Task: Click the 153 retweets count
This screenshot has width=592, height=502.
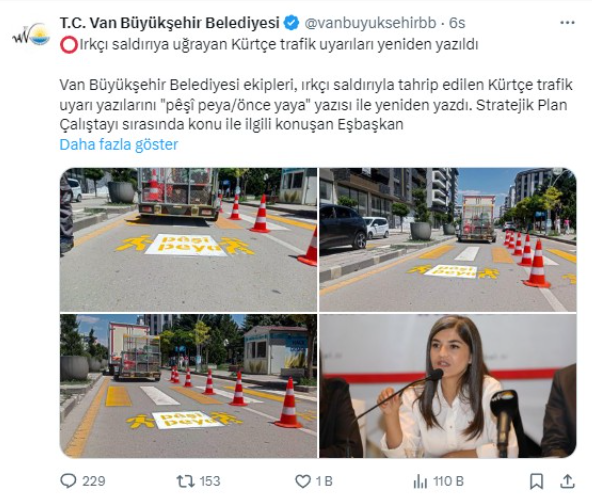Action: click(x=210, y=481)
